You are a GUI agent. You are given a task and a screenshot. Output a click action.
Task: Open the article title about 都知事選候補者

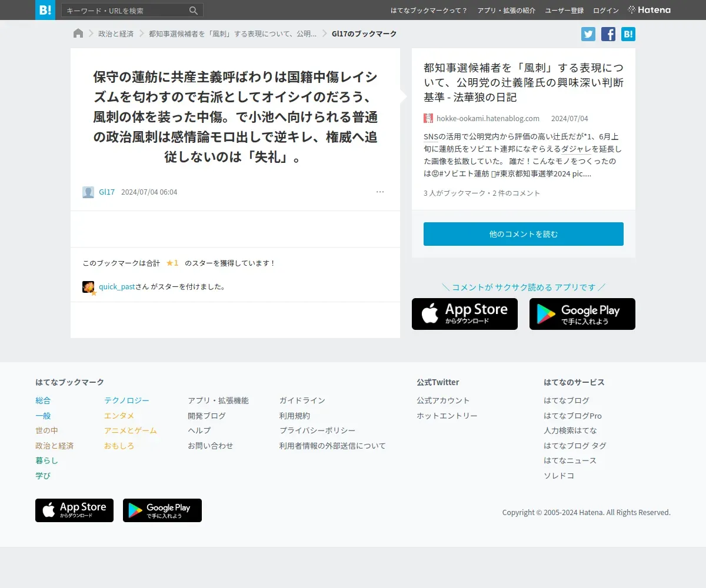pyautogui.click(x=524, y=82)
